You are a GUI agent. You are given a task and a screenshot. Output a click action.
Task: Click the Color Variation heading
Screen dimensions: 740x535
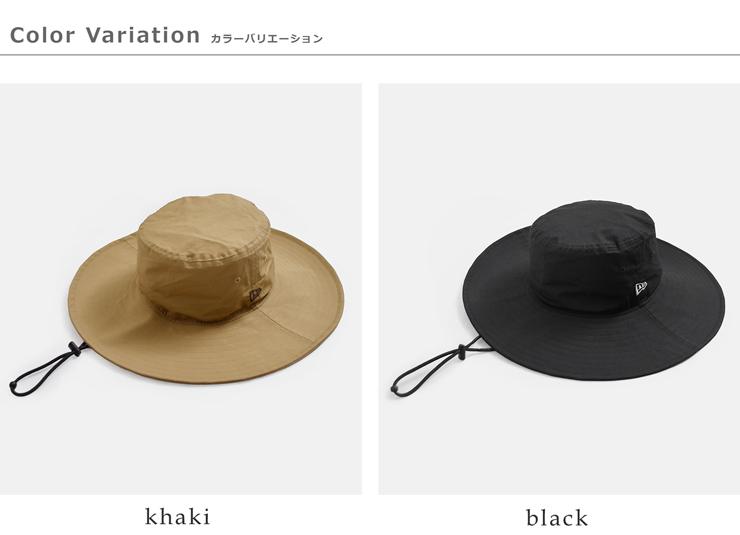[x=105, y=35]
